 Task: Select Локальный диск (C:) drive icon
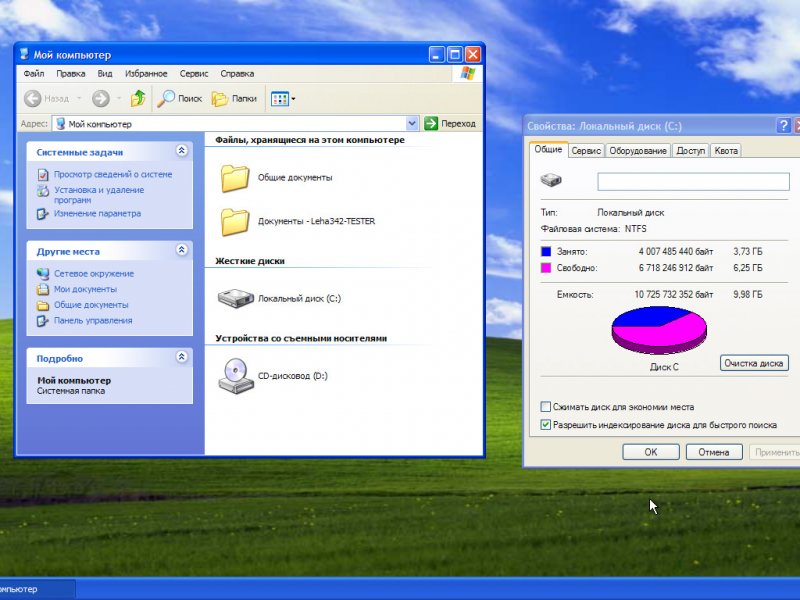pos(236,298)
